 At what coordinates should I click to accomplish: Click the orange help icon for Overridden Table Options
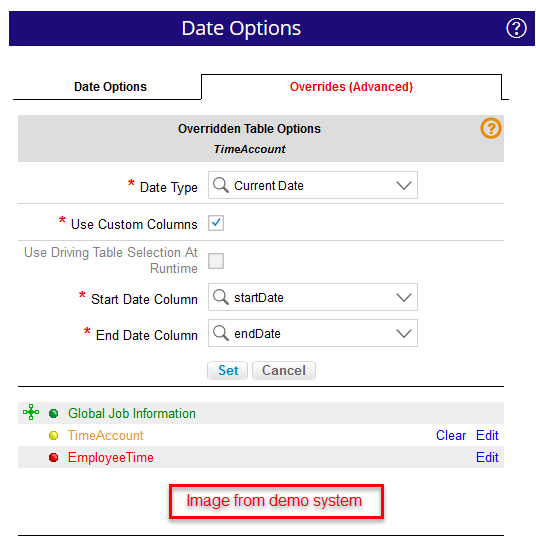click(491, 128)
